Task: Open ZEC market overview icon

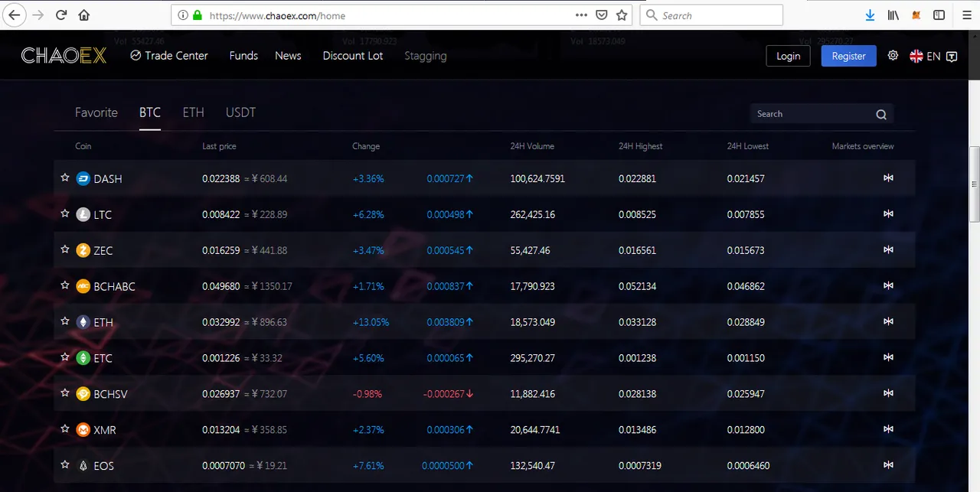Action: point(888,249)
